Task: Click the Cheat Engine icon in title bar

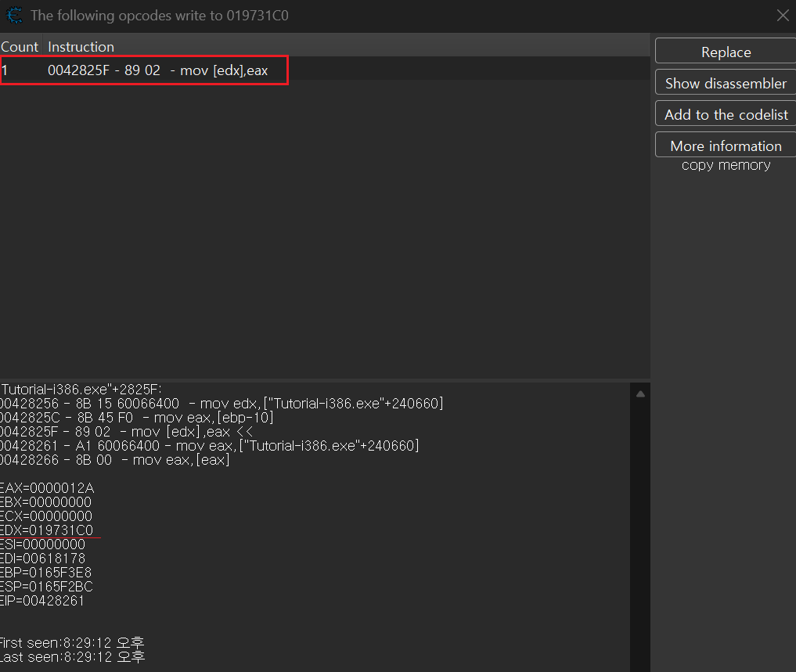Action: tap(13, 15)
